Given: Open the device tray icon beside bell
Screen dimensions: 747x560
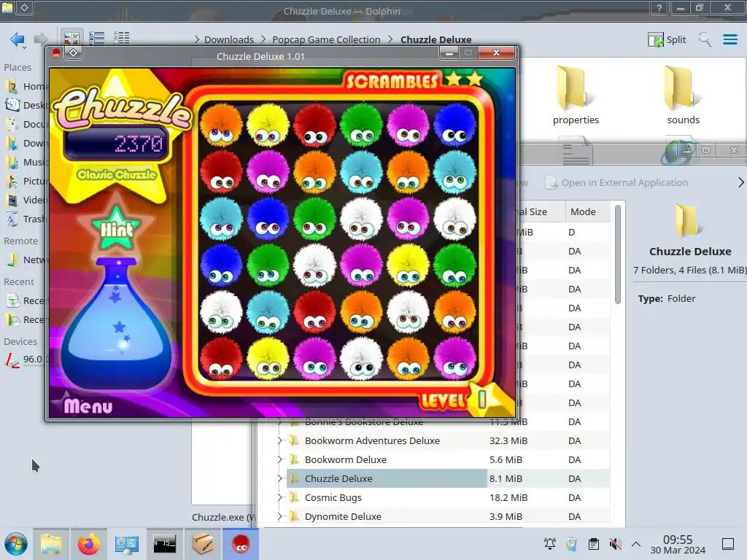Looking at the screenshot, I should (572, 544).
